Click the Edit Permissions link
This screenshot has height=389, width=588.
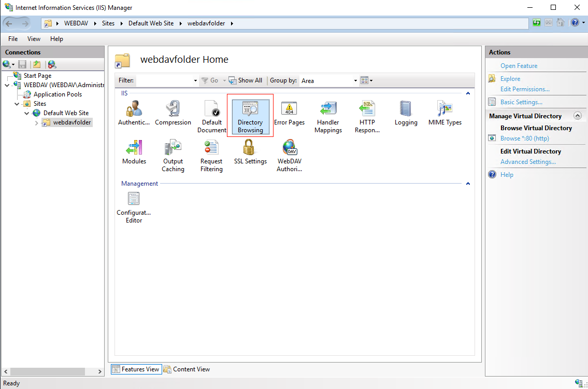(x=525, y=89)
